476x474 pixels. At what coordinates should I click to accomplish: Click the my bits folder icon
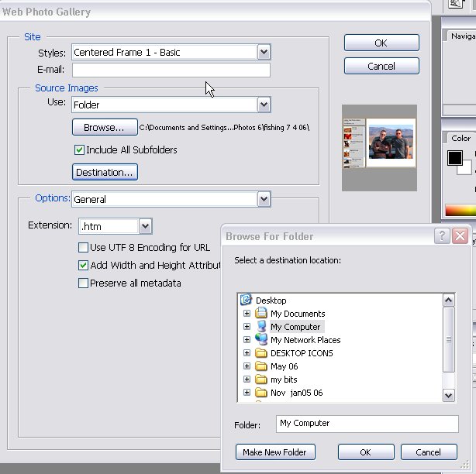pyautogui.click(x=261, y=380)
